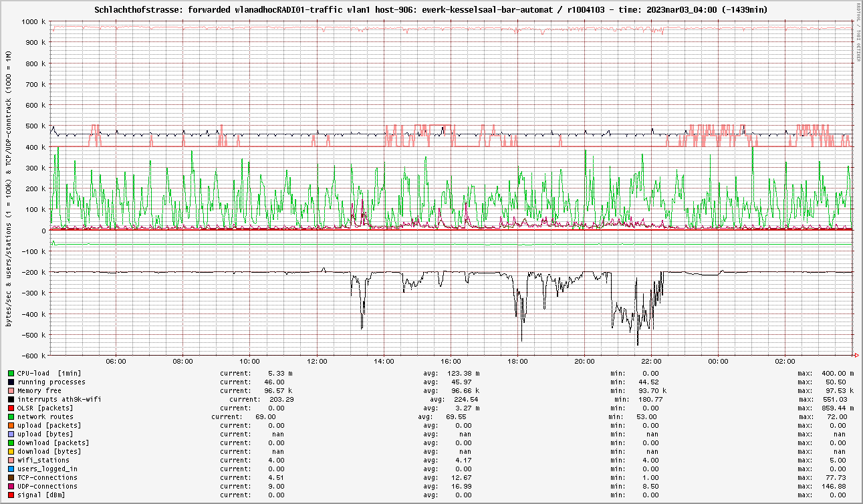Screen dimensions: 863x504
Task: Click UDP-connections max value 146.88
Action: (x=833, y=486)
